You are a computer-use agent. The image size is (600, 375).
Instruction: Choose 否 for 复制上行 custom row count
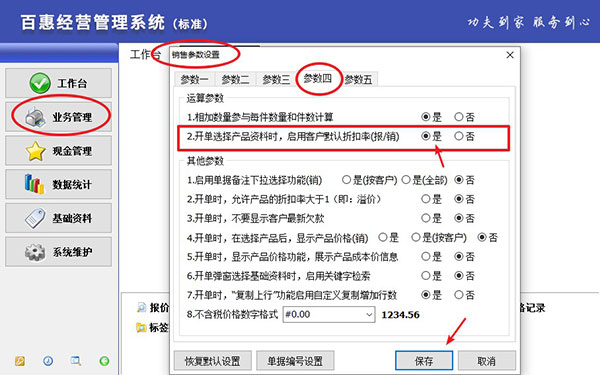point(458,295)
